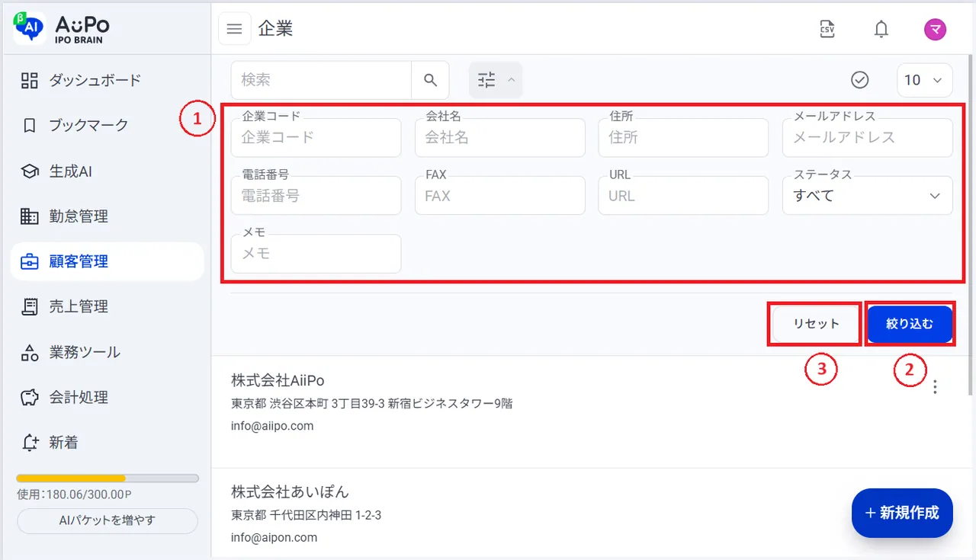Focus the 電話番号 input field
976x560 pixels.
point(316,196)
